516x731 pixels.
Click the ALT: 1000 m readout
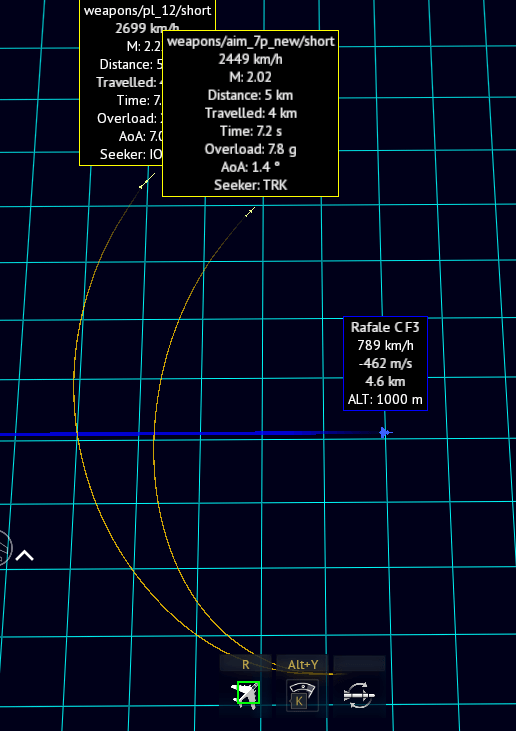[x=385, y=400]
